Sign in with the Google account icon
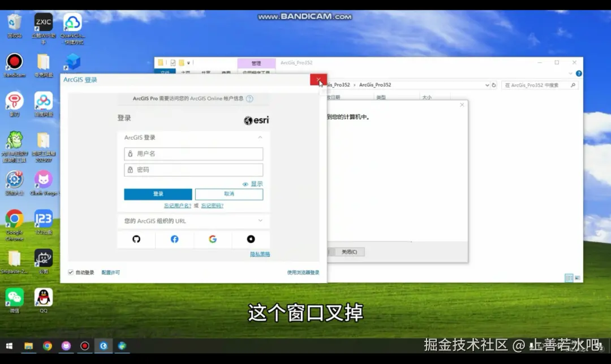Screen dimensions: 611x364 click(212, 239)
